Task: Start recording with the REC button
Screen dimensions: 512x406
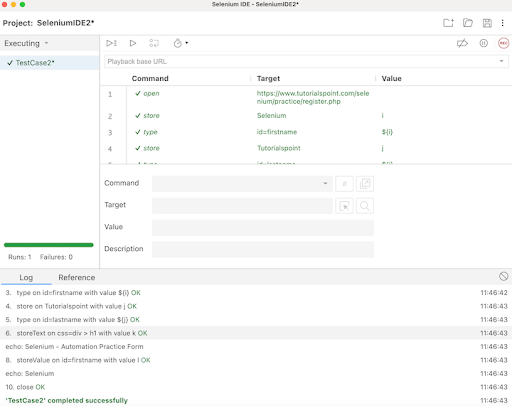Action: [x=503, y=43]
